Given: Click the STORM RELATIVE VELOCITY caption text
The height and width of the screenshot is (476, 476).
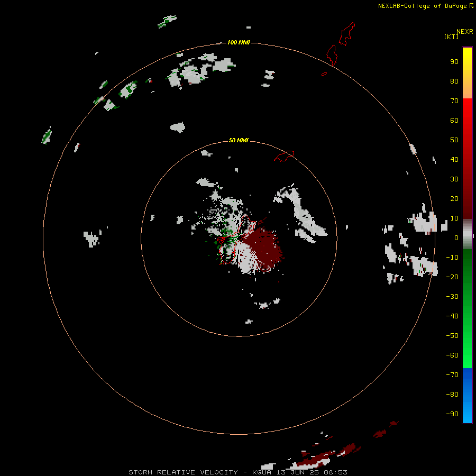Looking at the screenshot, I should coord(183,472).
